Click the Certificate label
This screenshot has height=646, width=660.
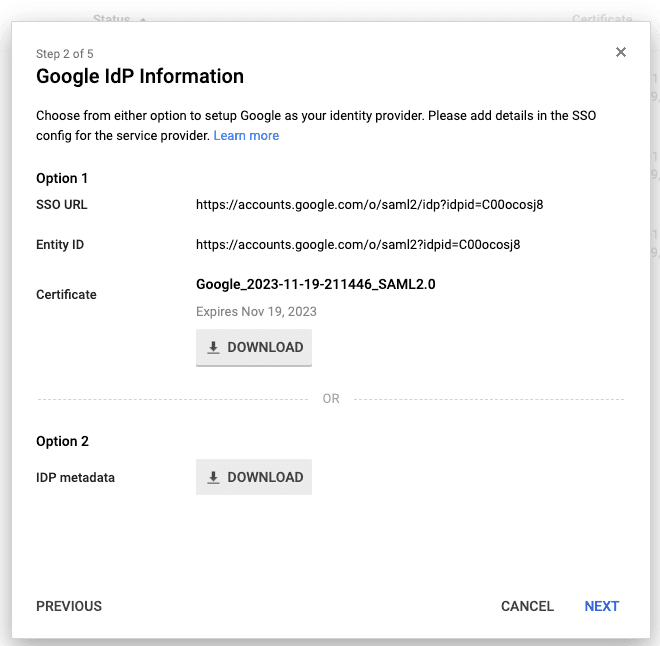click(x=66, y=295)
